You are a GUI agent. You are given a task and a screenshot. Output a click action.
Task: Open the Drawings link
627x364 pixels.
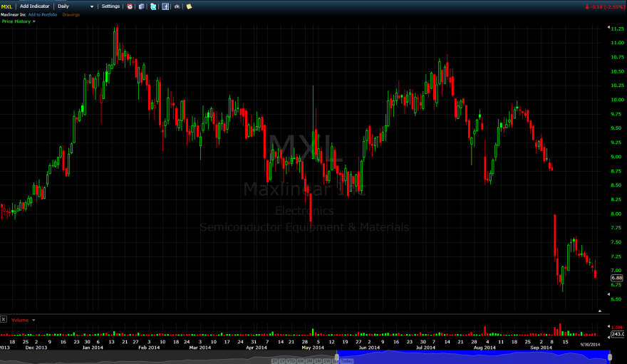click(71, 15)
